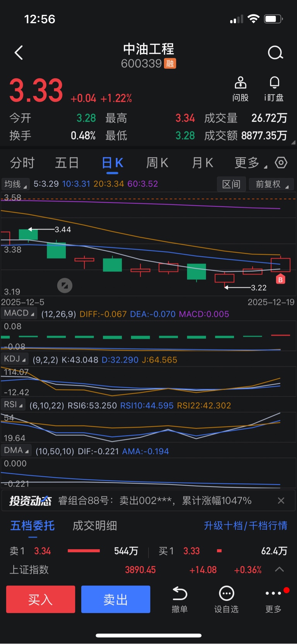Open the 更多 chart period dropdown

pyautogui.click(x=251, y=163)
